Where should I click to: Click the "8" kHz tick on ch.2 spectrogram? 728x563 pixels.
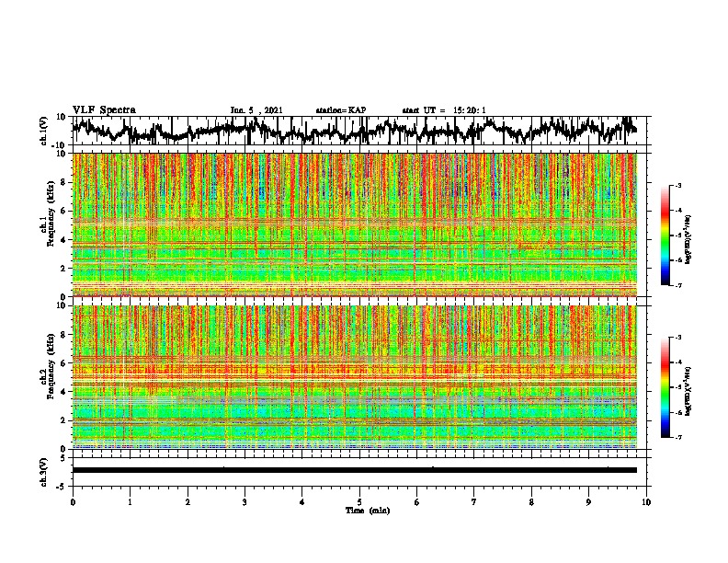click(63, 334)
